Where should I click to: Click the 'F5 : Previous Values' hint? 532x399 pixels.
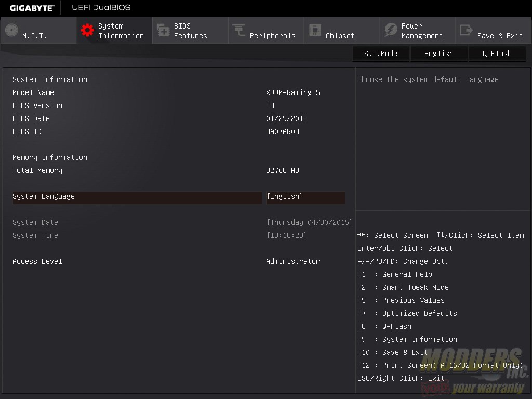(401, 301)
